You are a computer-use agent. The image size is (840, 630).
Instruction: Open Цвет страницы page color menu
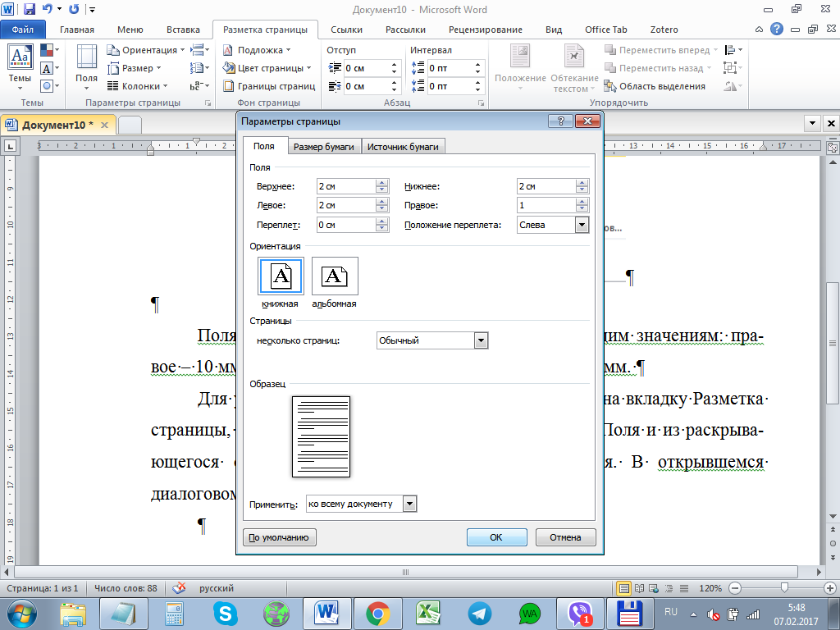267,68
